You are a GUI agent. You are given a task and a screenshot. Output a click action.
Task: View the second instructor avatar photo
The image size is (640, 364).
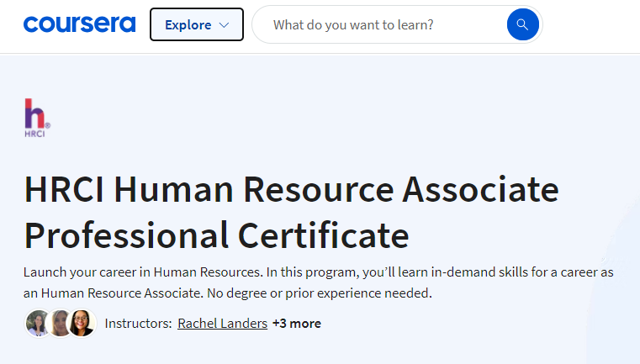[59, 323]
